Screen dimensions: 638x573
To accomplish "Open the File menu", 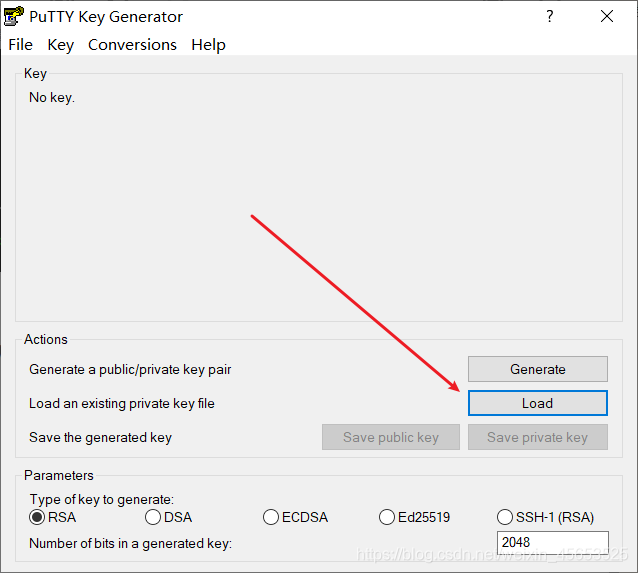I will 20,45.
